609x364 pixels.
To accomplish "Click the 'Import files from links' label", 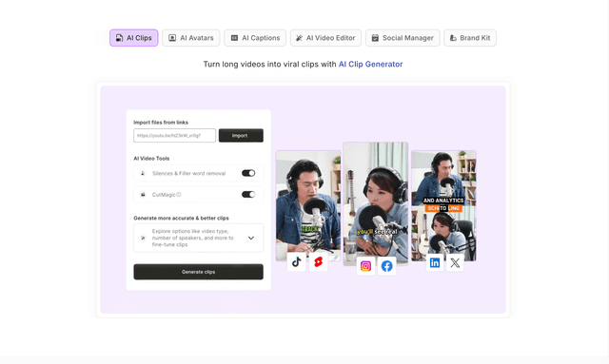I will (161, 123).
